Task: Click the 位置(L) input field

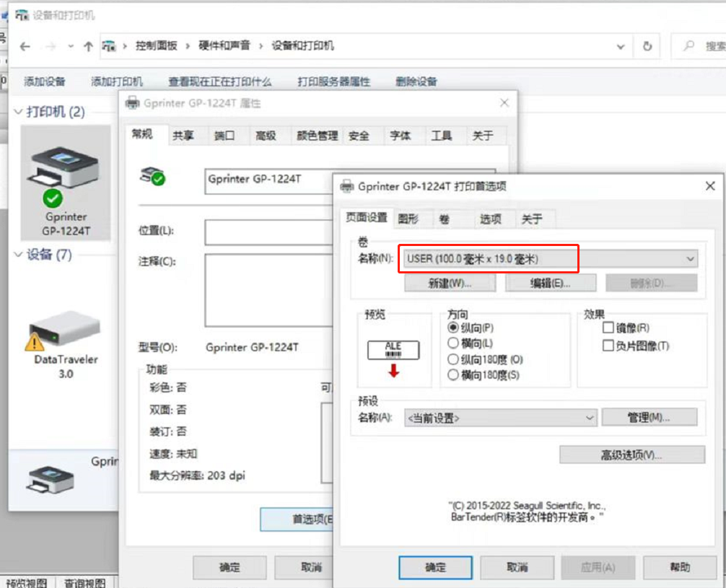Action: coord(268,232)
